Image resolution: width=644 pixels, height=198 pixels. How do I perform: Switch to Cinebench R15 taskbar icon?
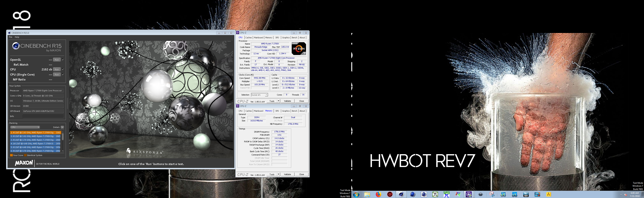(x=401, y=195)
